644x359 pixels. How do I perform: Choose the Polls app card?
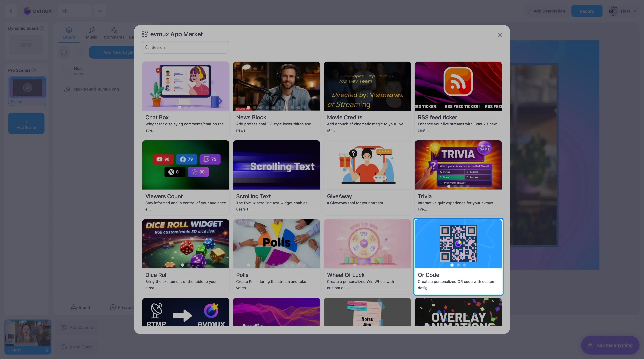pyautogui.click(x=276, y=257)
